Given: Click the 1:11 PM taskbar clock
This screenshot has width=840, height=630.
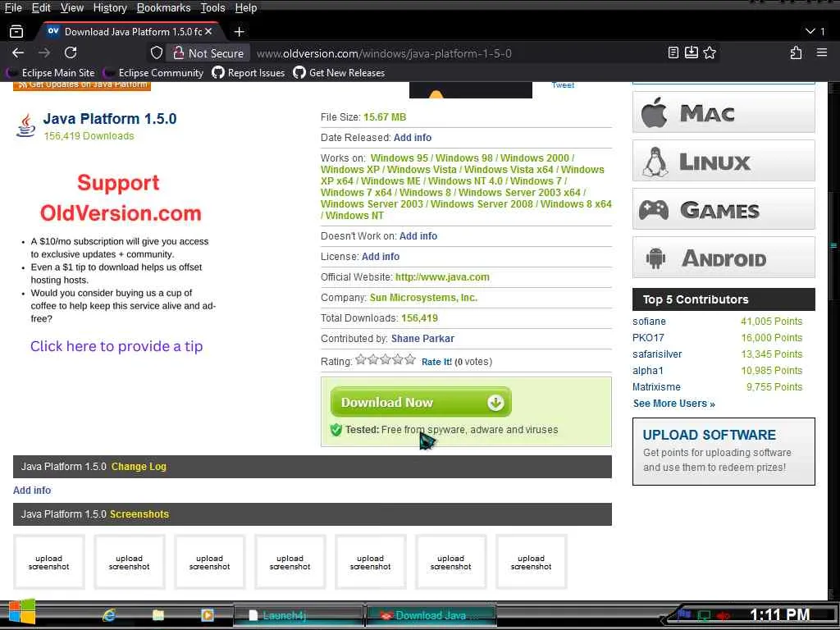Looking at the screenshot, I should (779, 614).
